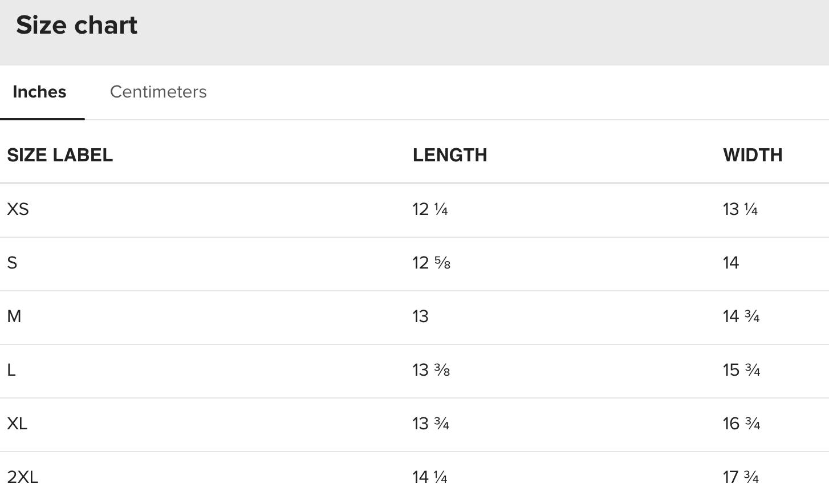Select the XS size row label
829x504 pixels.
[x=18, y=209]
